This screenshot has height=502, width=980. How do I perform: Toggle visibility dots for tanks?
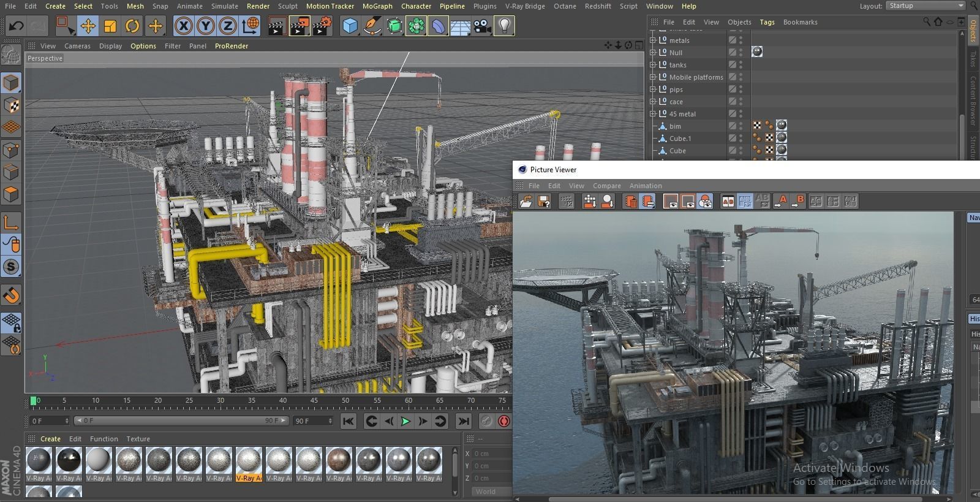click(741, 65)
